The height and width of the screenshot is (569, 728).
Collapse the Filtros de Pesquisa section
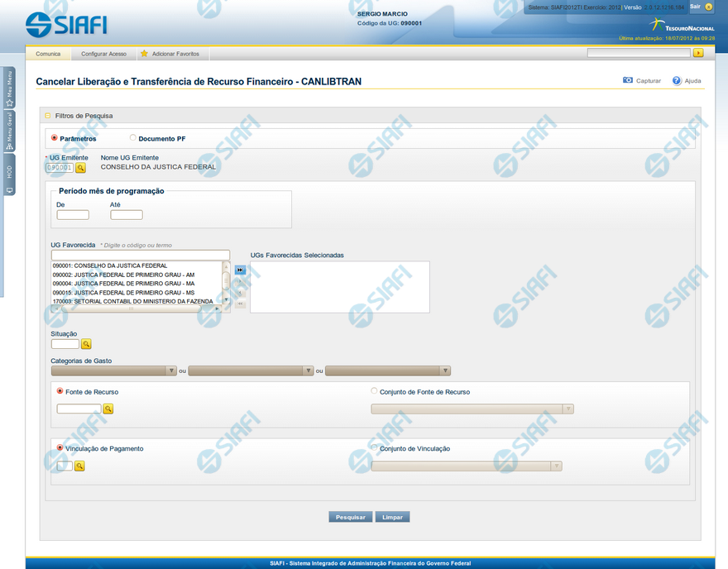(48, 116)
